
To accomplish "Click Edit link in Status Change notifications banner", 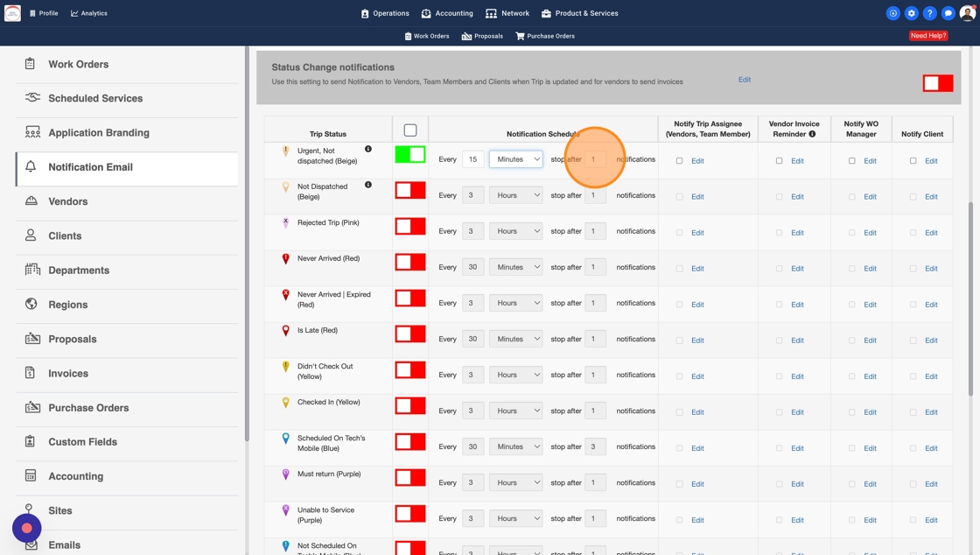I will coord(745,80).
